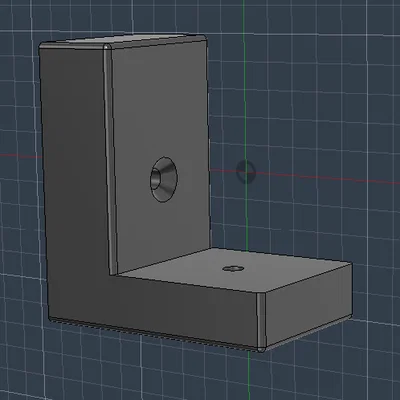This screenshot has height=400, width=400.
Task: Click the inner through-bore of the countersunk hole
Action: pos(155,180)
